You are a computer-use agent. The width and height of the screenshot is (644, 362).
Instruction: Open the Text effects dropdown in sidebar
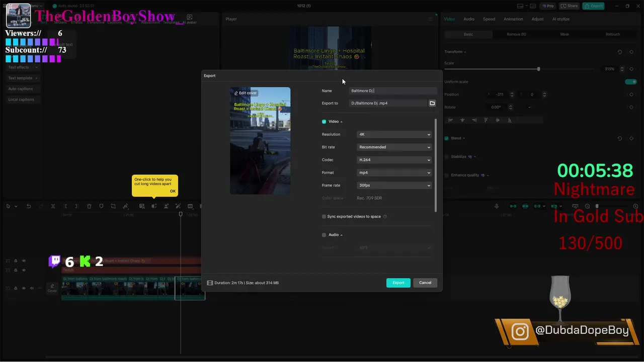[23, 67]
